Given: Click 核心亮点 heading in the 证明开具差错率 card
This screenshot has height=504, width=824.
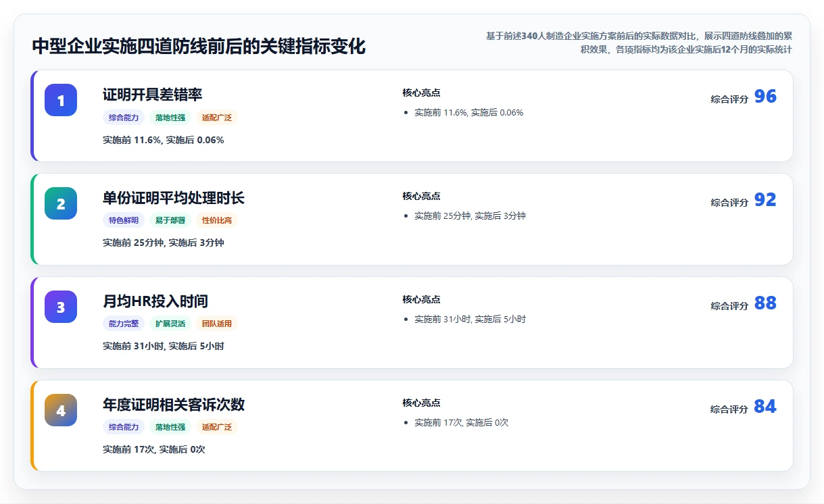Looking at the screenshot, I should [x=421, y=93].
